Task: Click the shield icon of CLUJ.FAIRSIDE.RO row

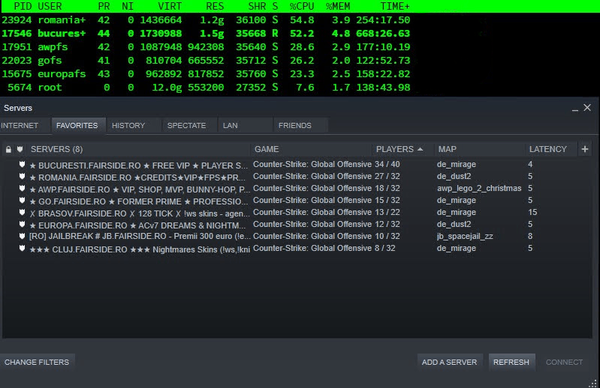Action: [x=22, y=248]
